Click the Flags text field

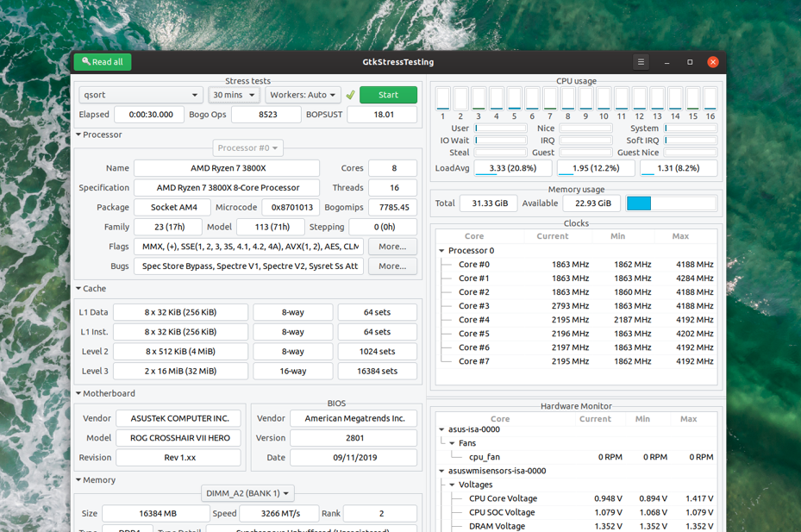[249, 247]
